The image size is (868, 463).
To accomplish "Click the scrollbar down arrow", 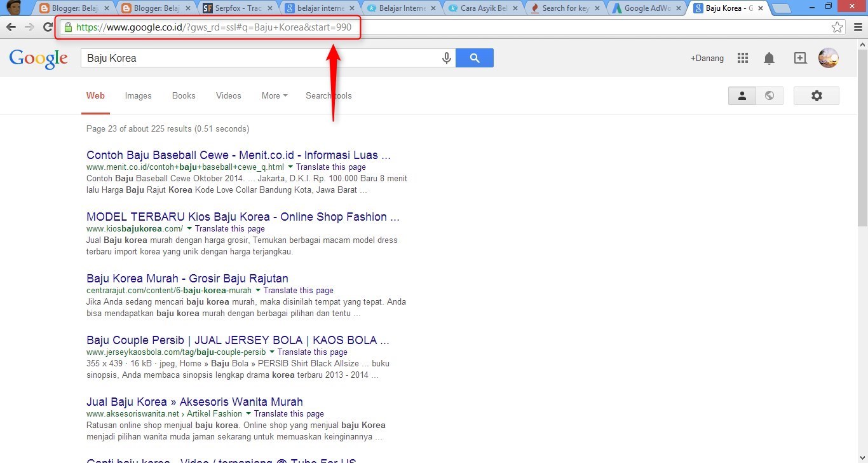I will tap(862, 458).
